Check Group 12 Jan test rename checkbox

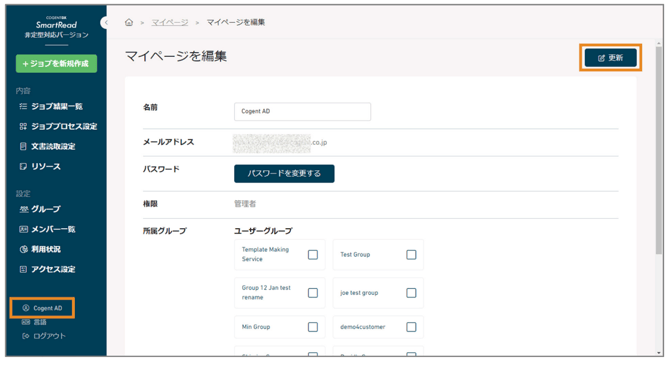[x=313, y=293]
